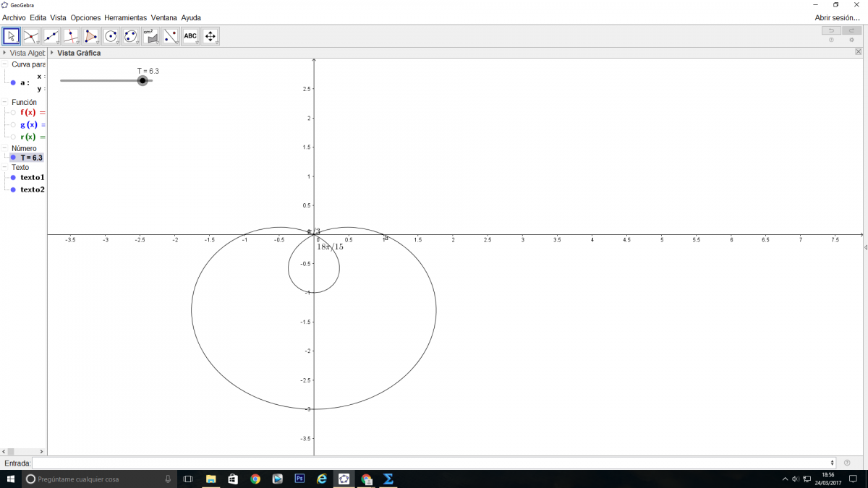Image resolution: width=868 pixels, height=488 pixels.
Task: Collapse the Función group in algebra view
Action: tap(5, 102)
